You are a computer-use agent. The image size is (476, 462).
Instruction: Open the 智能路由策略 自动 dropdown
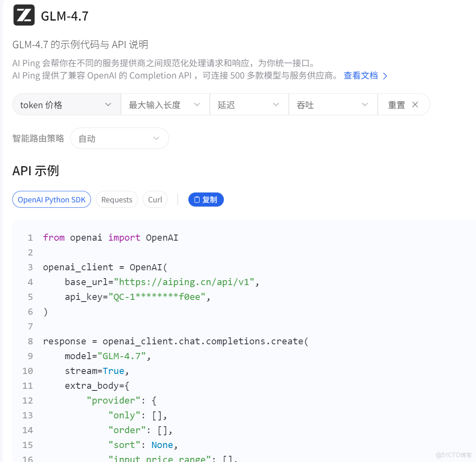(120, 138)
